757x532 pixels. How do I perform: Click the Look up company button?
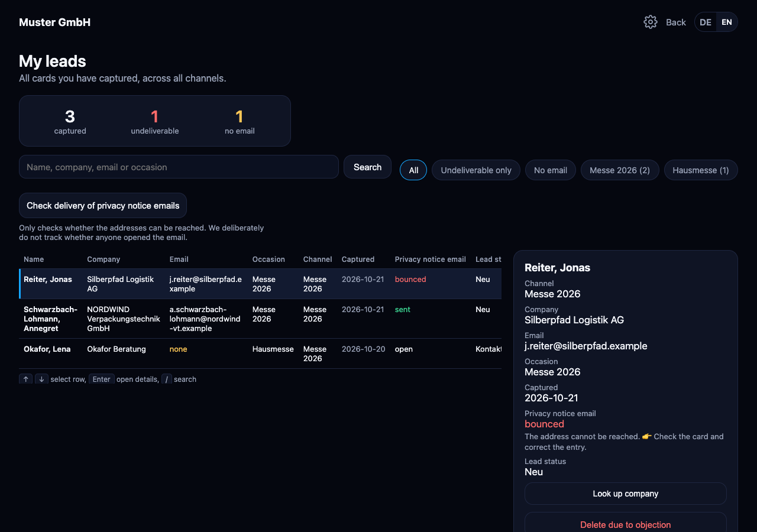[626, 494]
